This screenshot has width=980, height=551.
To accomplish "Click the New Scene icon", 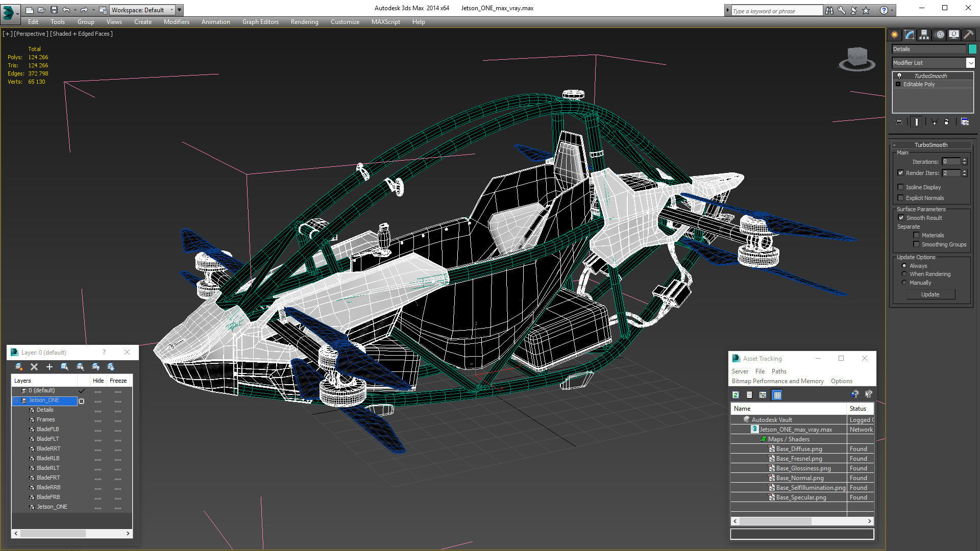I will pos(30,10).
